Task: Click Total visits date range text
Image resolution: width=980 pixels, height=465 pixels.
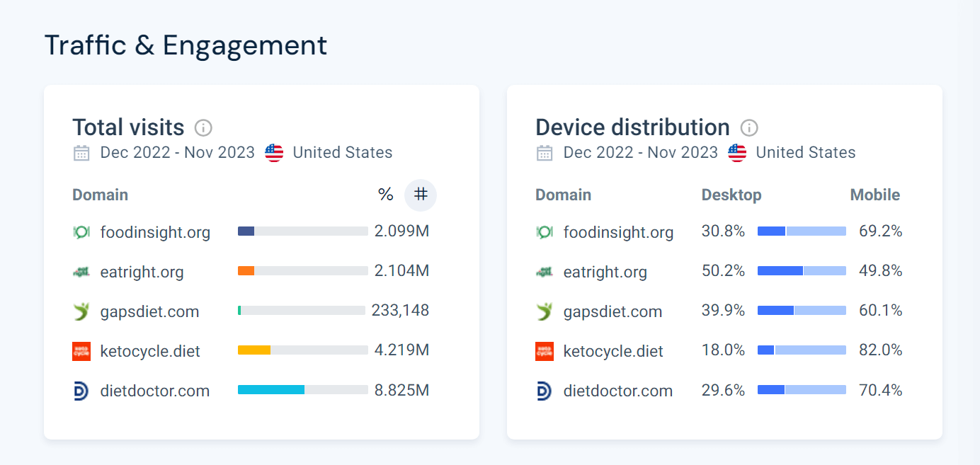Action: 178,153
